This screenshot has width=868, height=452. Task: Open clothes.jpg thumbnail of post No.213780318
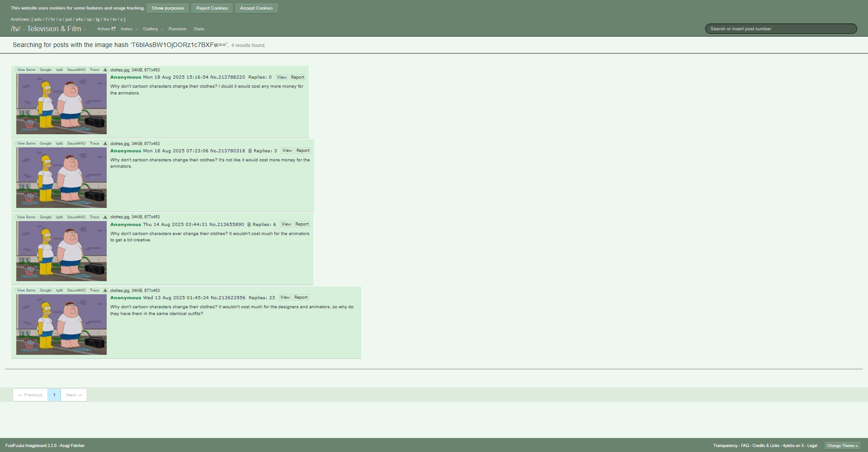pos(61,178)
